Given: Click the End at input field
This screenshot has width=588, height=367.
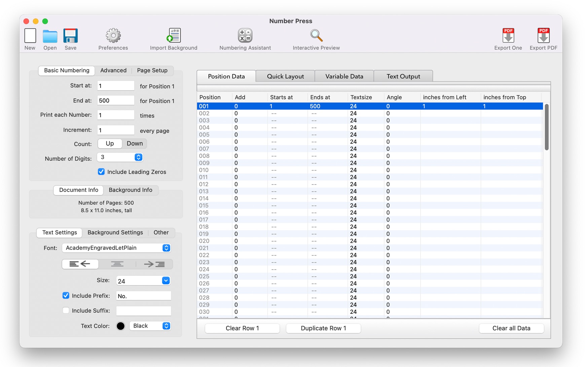Looking at the screenshot, I should pos(116,100).
